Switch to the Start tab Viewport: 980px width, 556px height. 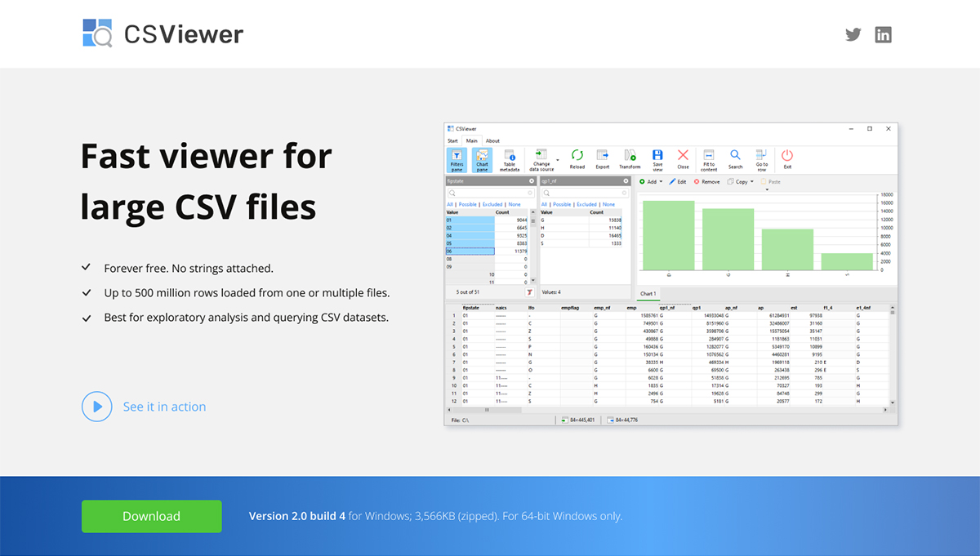452,140
